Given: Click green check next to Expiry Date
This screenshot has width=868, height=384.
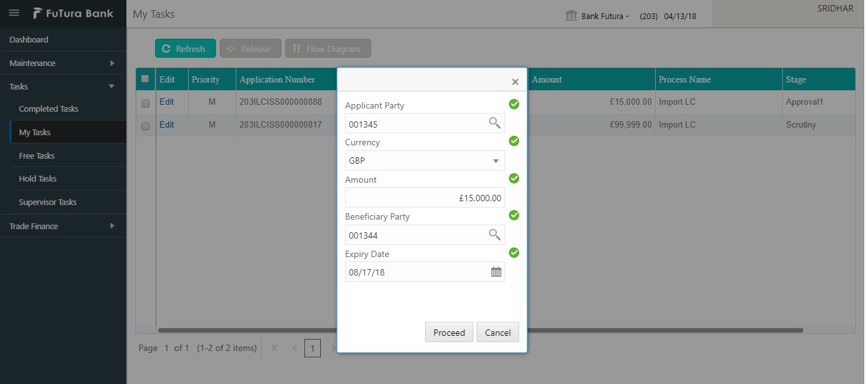Looking at the screenshot, I should [x=514, y=253].
